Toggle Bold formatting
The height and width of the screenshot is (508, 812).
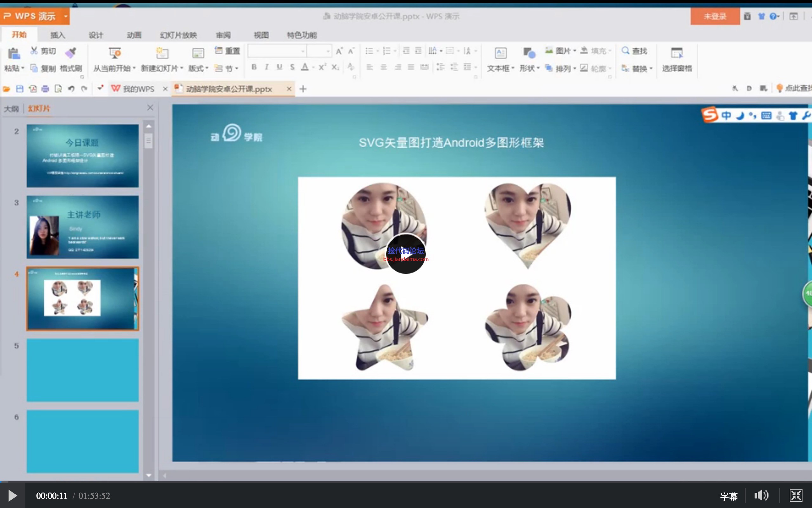(254, 67)
